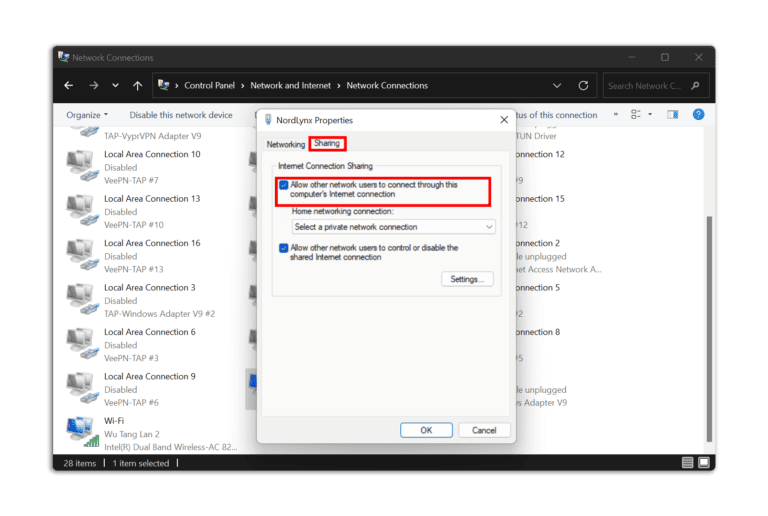Open the Organize menu
This screenshot has height=516, width=768.
(87, 115)
